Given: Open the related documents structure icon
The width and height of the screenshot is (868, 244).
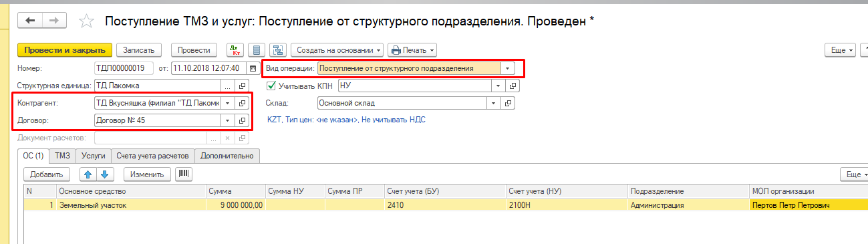Looking at the screenshot, I should pos(278,50).
